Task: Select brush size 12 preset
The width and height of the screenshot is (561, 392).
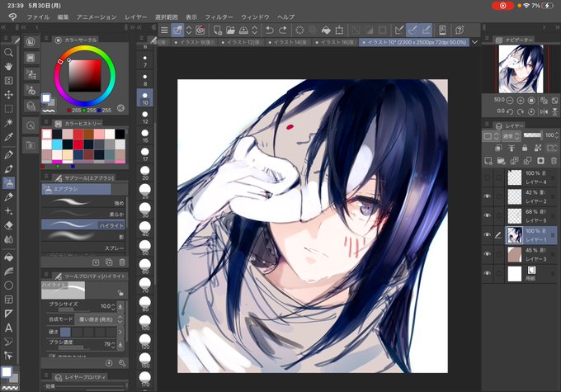Action: tap(145, 116)
